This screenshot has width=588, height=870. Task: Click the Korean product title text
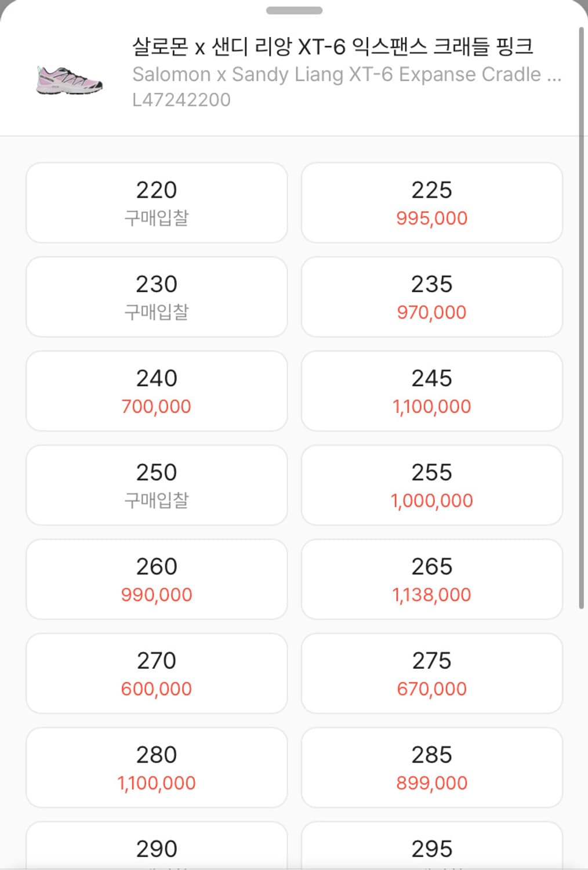(332, 46)
